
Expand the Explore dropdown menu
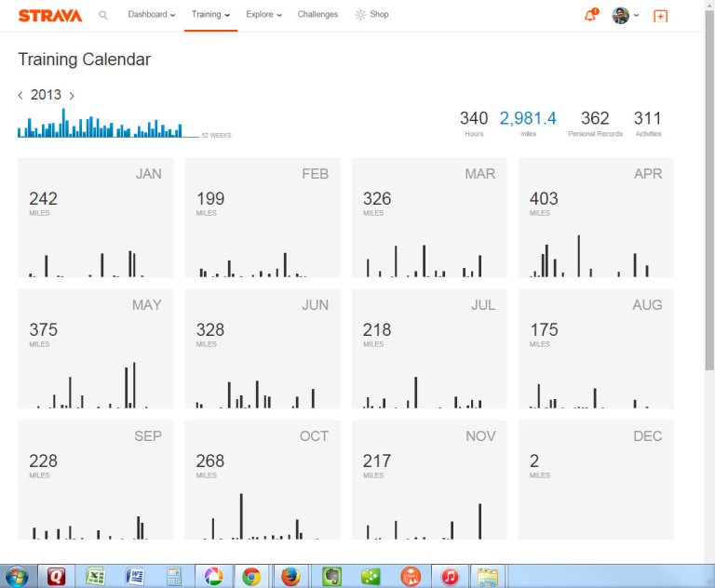263,15
